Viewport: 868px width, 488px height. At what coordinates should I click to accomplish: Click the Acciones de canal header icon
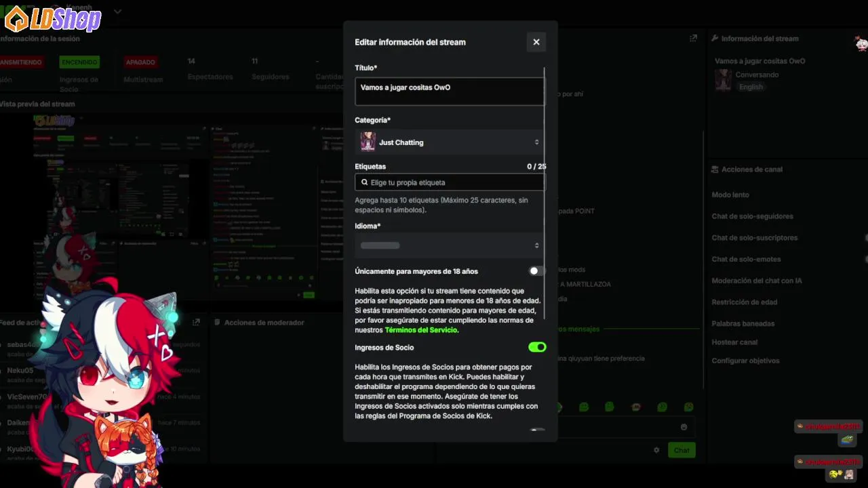(715, 169)
